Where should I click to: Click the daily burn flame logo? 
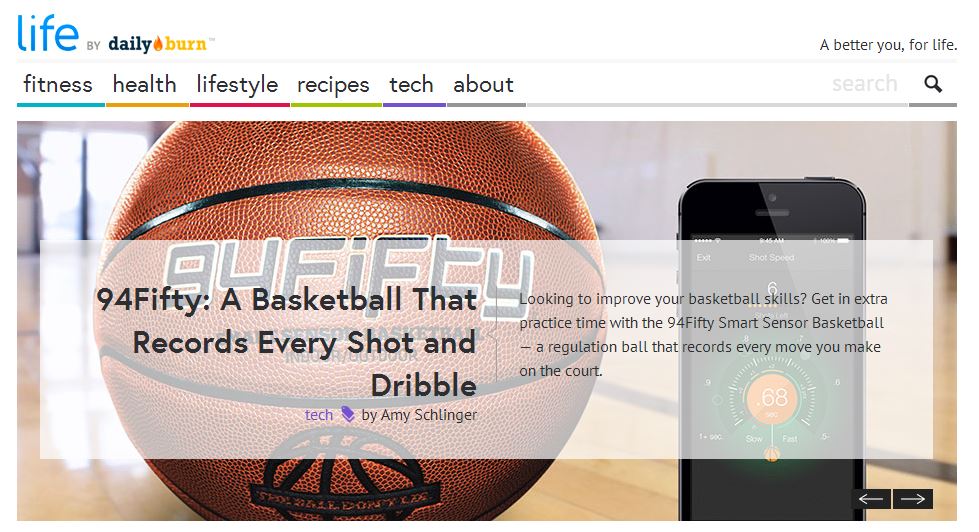pos(157,44)
